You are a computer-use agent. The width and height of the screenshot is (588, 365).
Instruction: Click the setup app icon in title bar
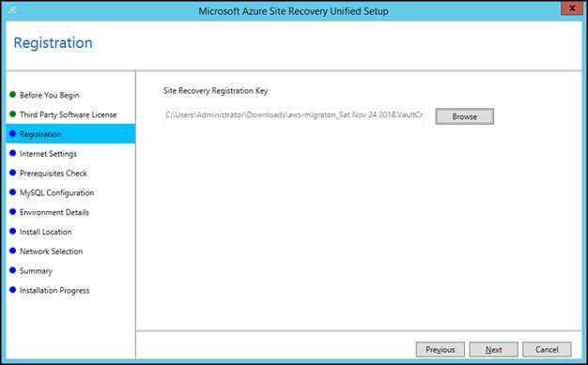tap(12, 10)
